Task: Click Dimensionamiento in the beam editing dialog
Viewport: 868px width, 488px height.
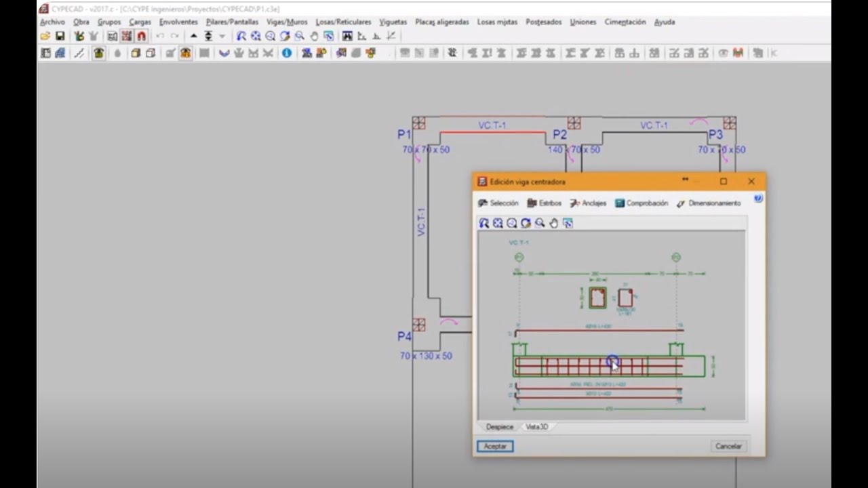Action: click(x=709, y=203)
